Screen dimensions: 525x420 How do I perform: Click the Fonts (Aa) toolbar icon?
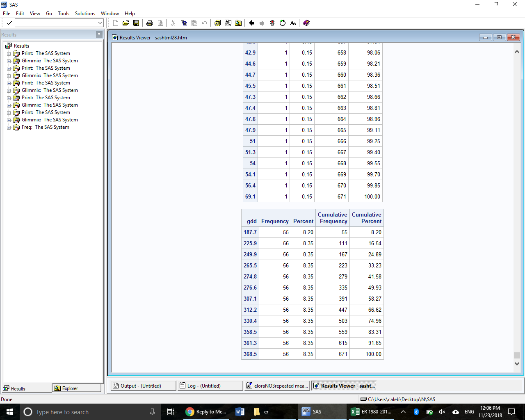(292, 23)
